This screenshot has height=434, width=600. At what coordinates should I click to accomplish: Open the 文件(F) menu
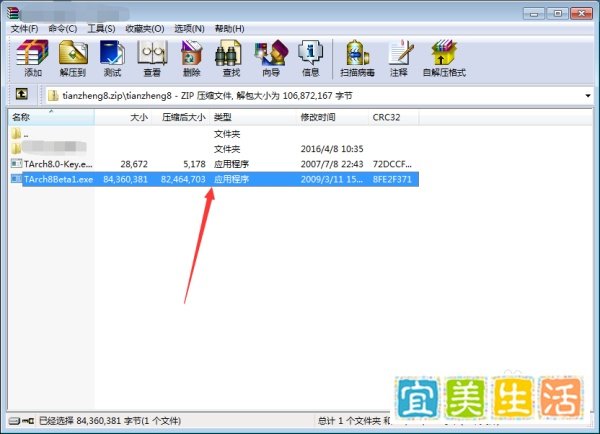[x=24, y=29]
